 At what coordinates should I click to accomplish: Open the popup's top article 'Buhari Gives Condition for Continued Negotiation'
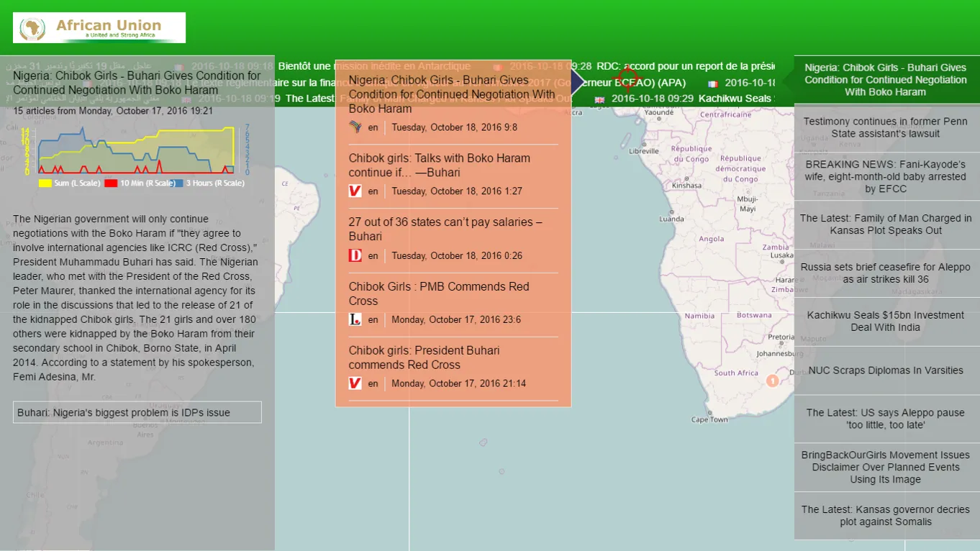click(x=452, y=94)
